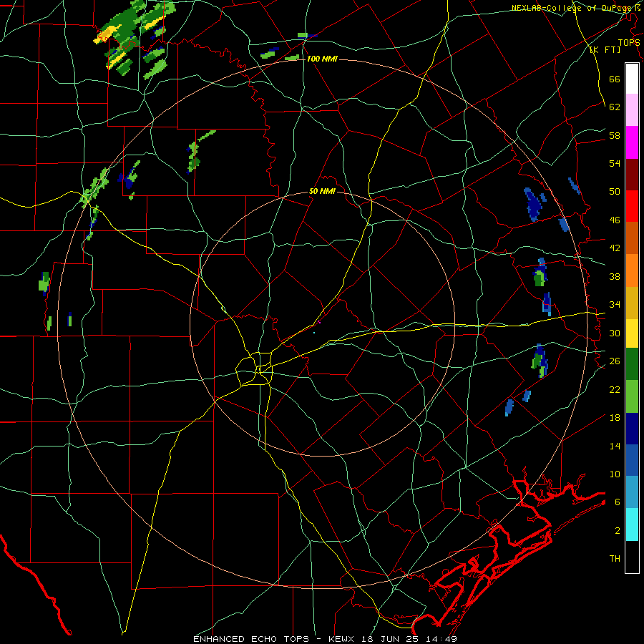Pick the bright orange legend swatch

pos(632,270)
